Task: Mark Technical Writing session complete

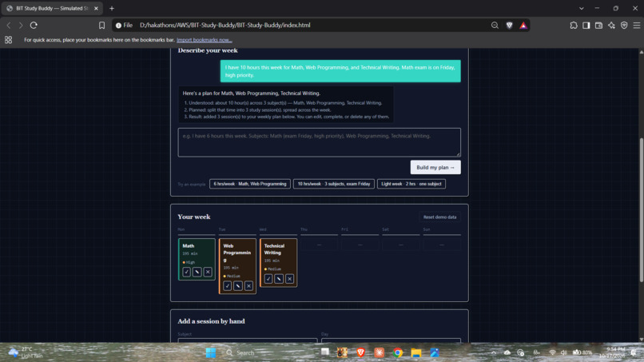Action: click(x=268, y=279)
